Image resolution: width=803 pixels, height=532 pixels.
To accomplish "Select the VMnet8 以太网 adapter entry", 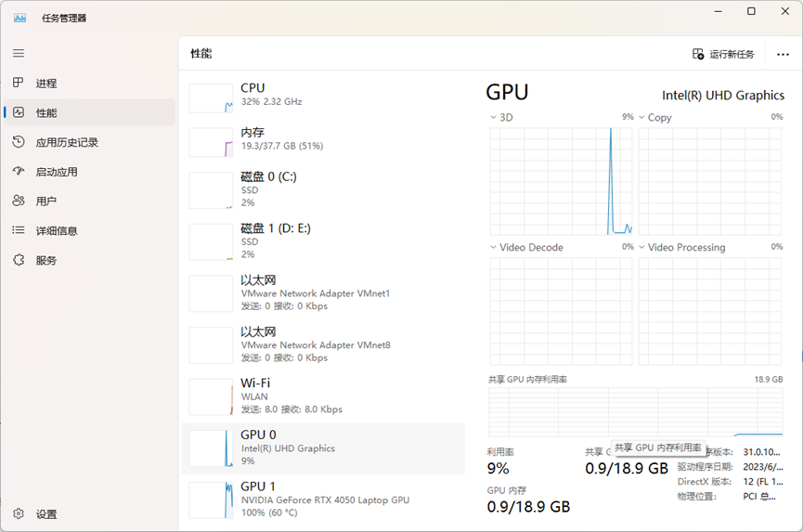I will point(324,344).
